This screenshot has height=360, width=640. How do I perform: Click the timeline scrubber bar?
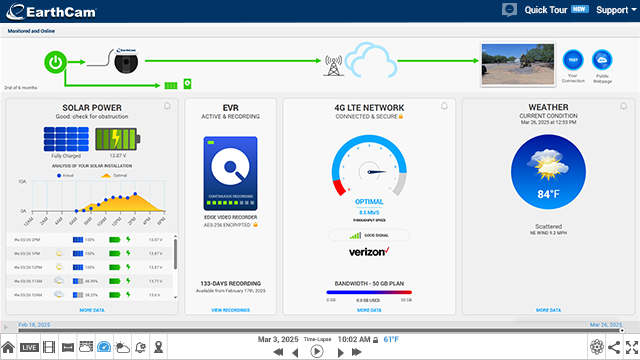click(320, 330)
